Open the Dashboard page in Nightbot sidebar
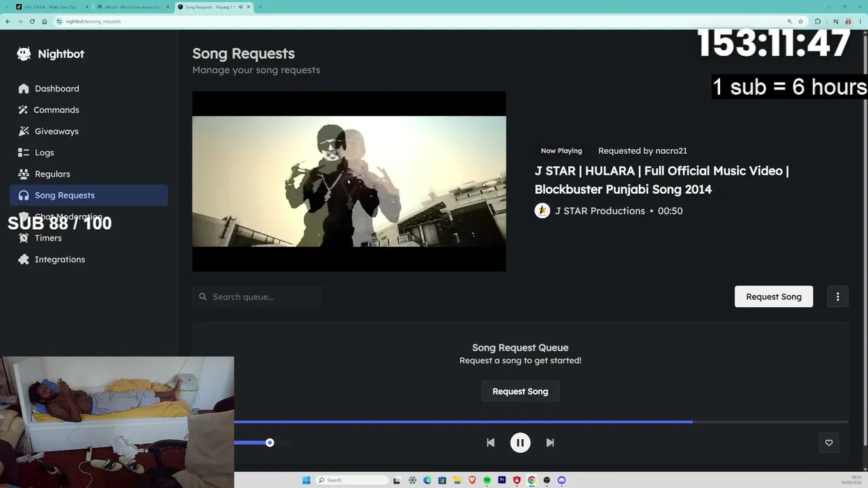 pyautogui.click(x=89, y=89)
